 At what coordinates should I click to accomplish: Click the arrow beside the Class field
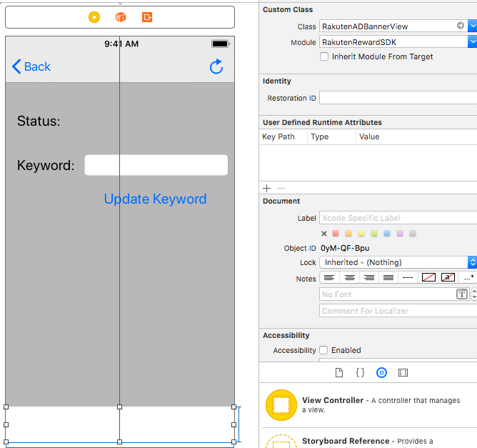point(461,26)
